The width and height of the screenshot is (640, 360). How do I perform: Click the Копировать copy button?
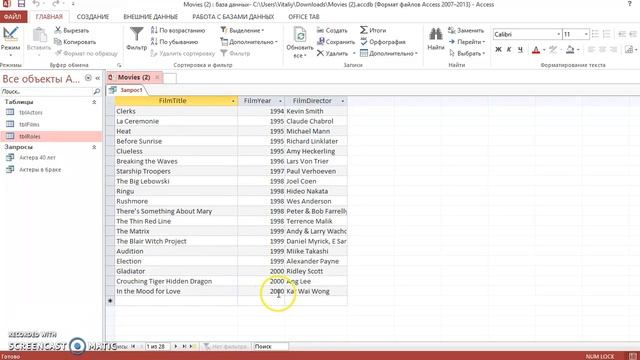(75, 42)
